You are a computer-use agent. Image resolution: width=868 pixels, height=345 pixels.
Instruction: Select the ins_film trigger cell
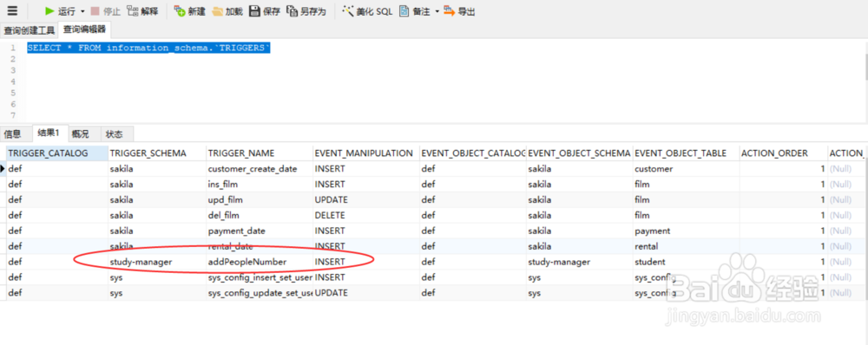259,184
